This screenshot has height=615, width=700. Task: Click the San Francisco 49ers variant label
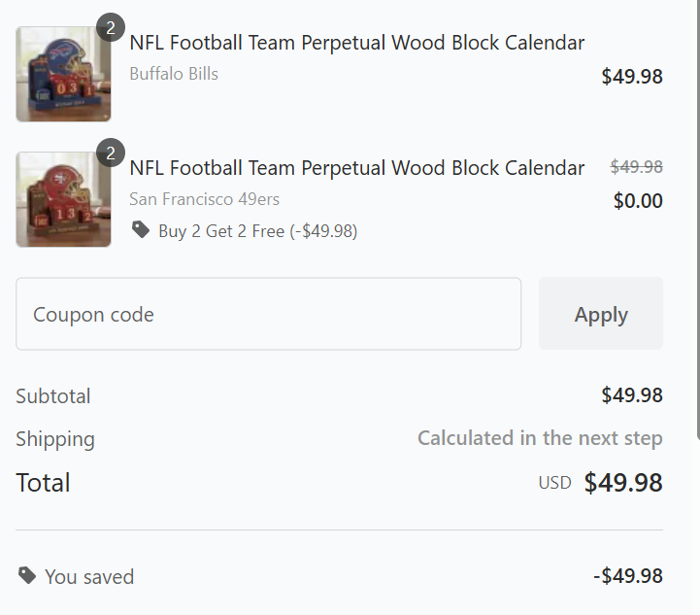[x=204, y=199]
